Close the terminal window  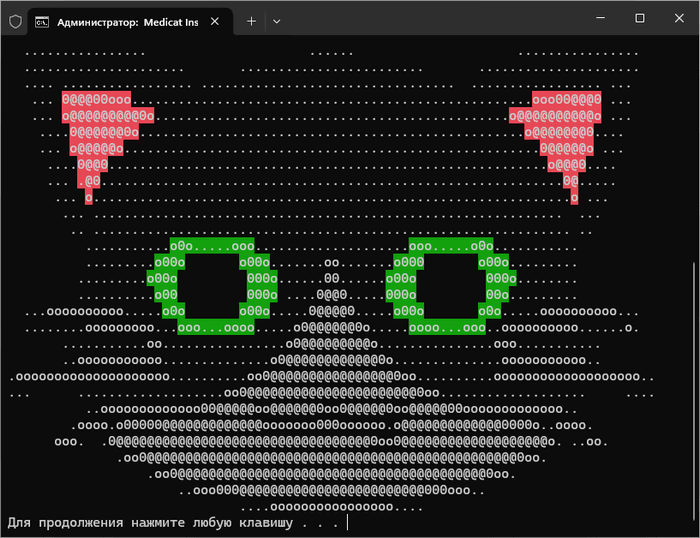[679, 18]
